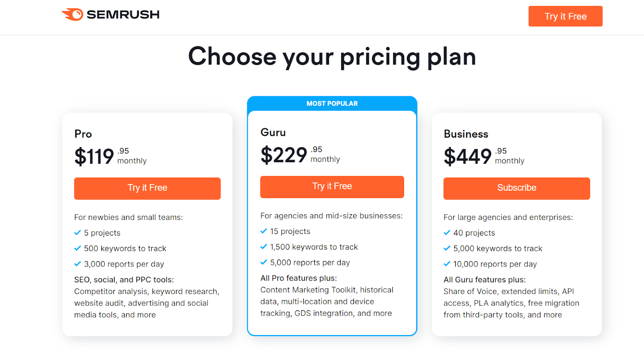The height and width of the screenshot is (360, 644).
Task: Click the checkmark beside 500 keywords to track
Action: click(x=78, y=248)
